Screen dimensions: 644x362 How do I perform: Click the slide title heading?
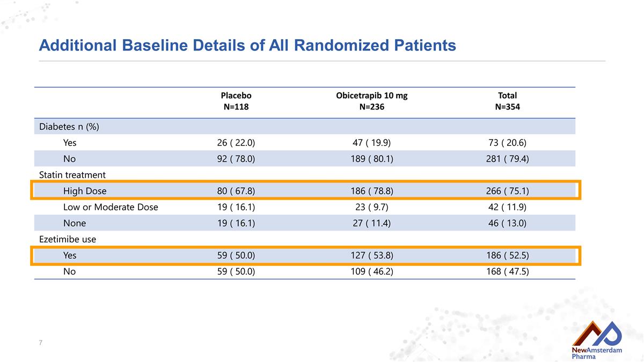tap(247, 46)
